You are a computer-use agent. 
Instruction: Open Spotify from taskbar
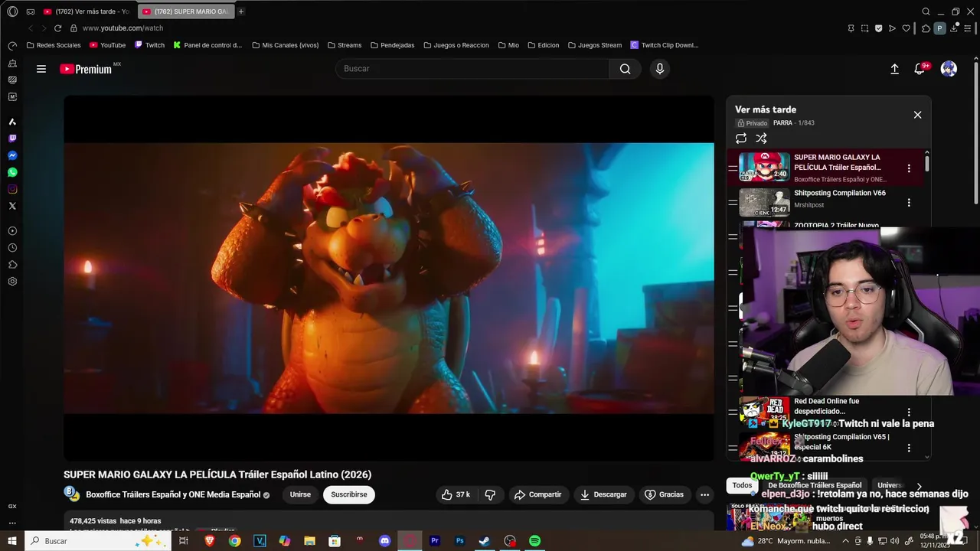[x=534, y=541]
